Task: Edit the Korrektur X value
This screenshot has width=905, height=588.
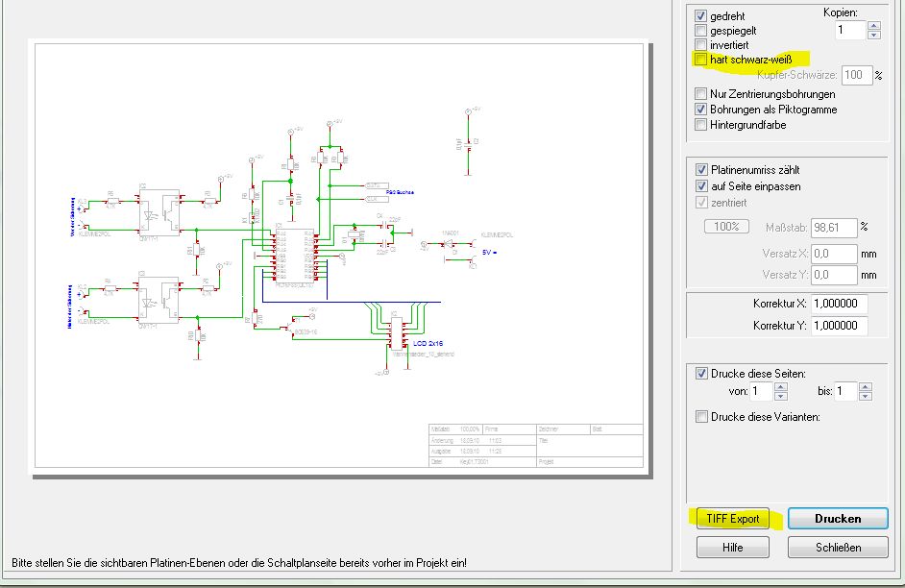Action: point(840,304)
